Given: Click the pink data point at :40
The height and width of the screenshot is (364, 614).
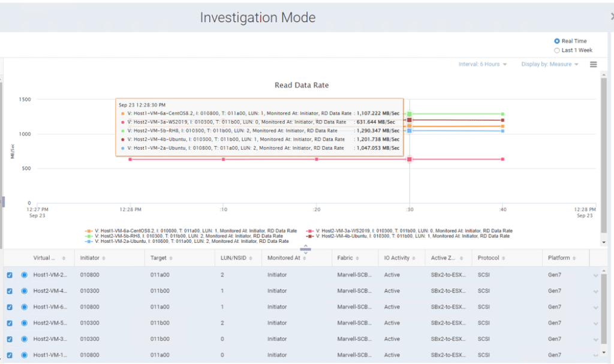Looking at the screenshot, I should (x=502, y=159).
